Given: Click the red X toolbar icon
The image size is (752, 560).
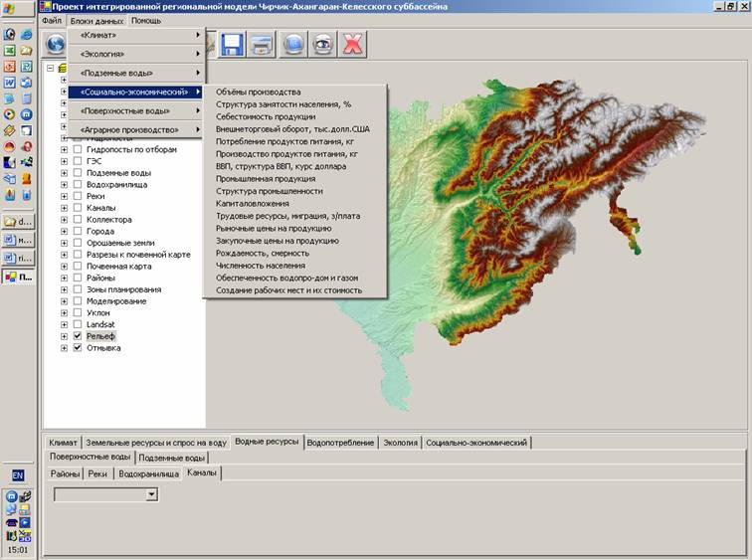Looking at the screenshot, I should click(x=352, y=44).
